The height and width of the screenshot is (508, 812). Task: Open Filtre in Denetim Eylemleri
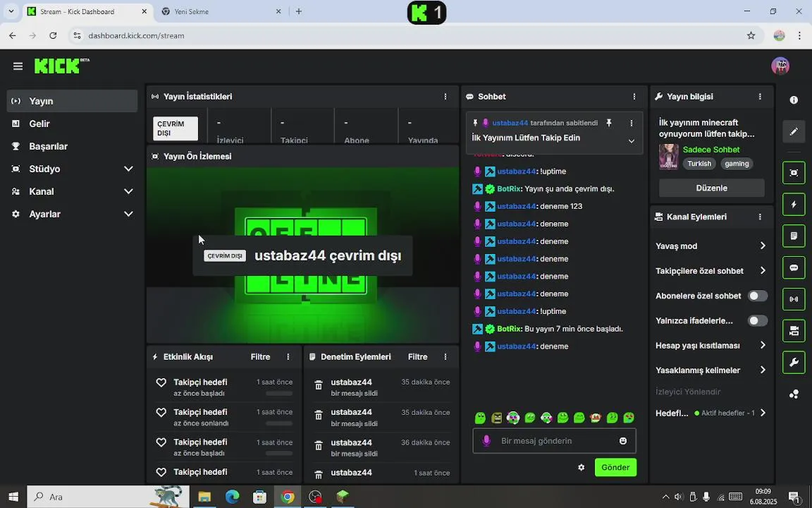[417, 356]
